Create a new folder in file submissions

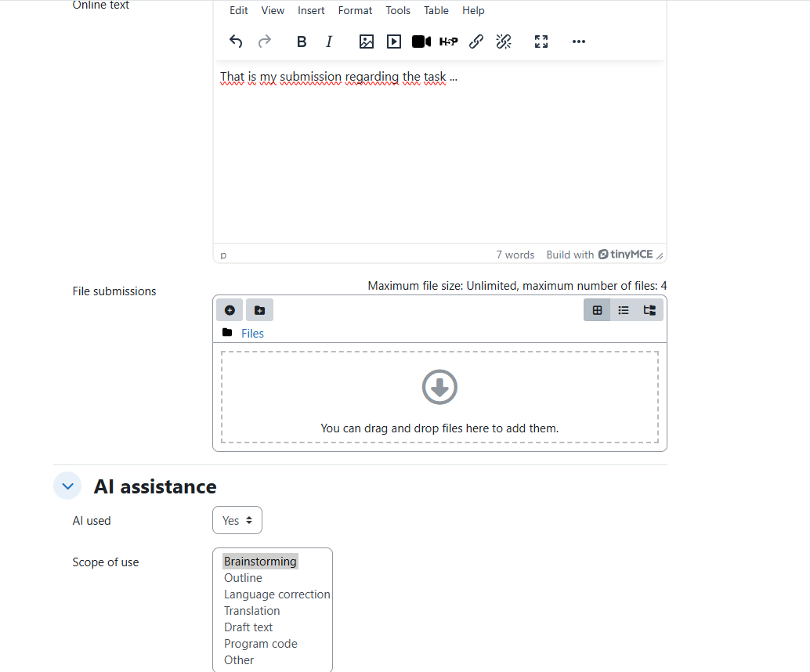click(x=260, y=310)
